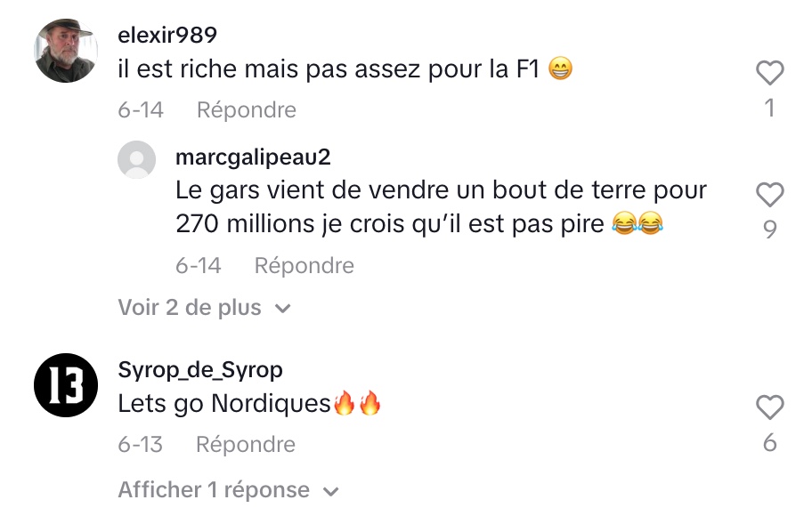Reply to elexir989 via Répondre
Image resolution: width=812 pixels, height=516 pixels.
(x=247, y=109)
